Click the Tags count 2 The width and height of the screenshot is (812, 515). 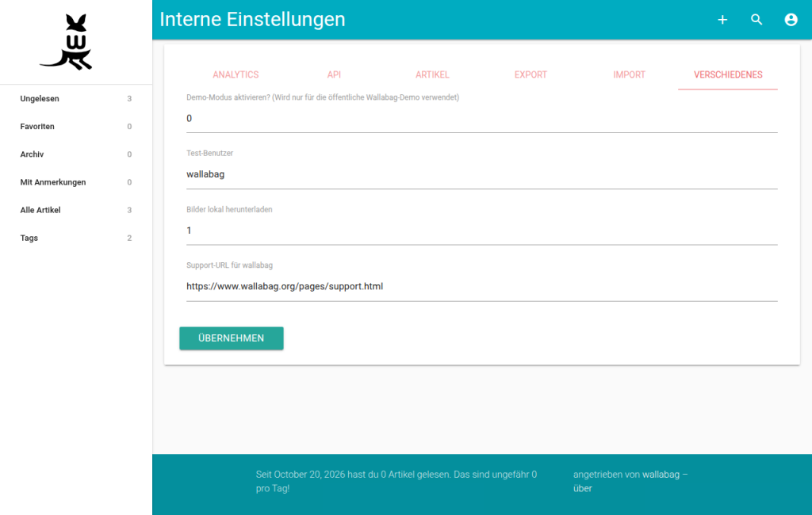point(129,238)
